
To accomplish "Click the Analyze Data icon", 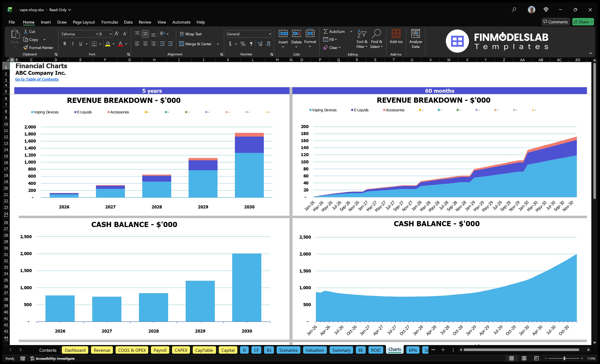I will tap(416, 38).
